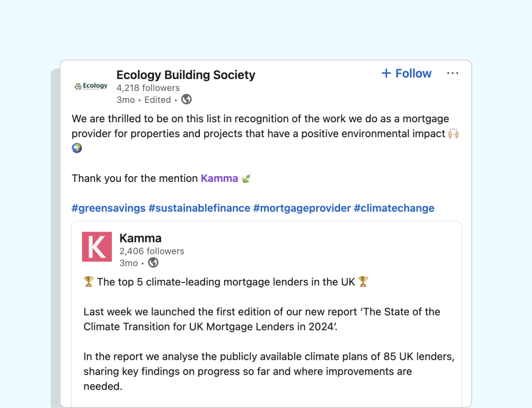Viewport: 532px width, 408px height.
Task: Click the Ecology Building Society logo
Action: [91, 86]
